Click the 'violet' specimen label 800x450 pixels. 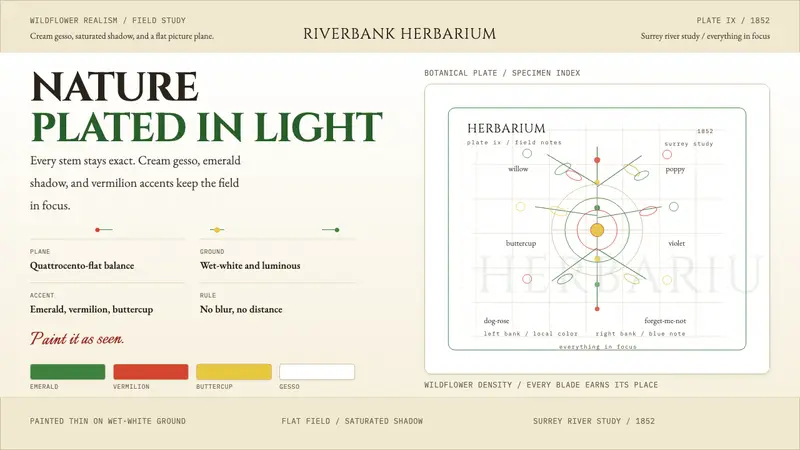tap(677, 243)
